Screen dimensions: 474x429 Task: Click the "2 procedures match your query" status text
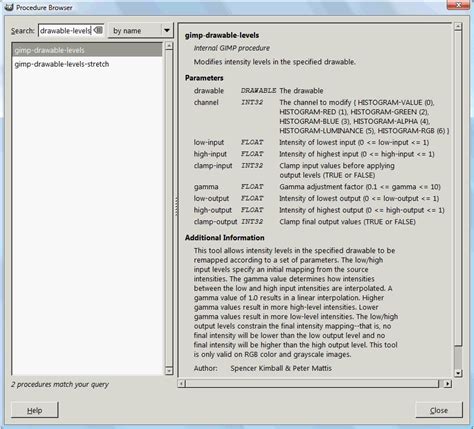[x=60, y=384]
